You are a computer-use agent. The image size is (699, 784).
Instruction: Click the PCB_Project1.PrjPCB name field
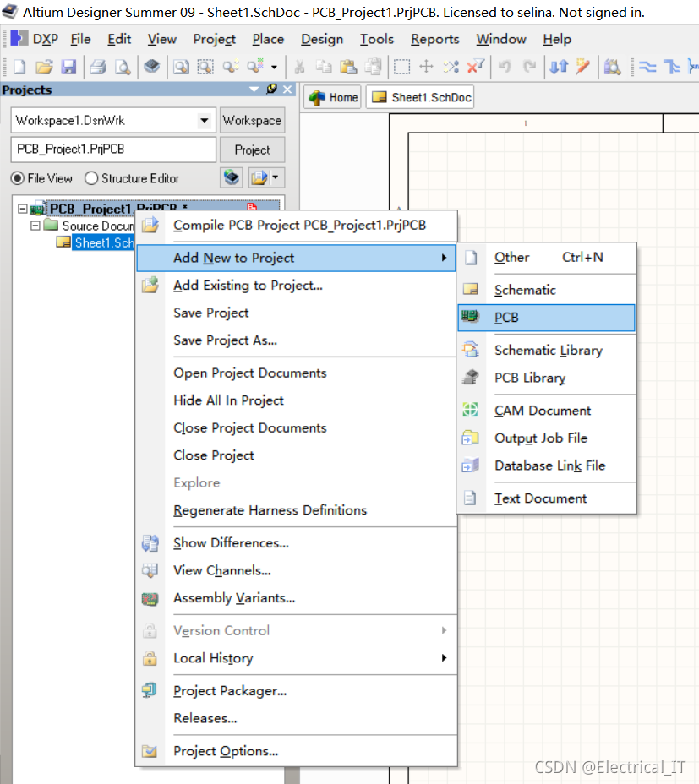pos(113,150)
